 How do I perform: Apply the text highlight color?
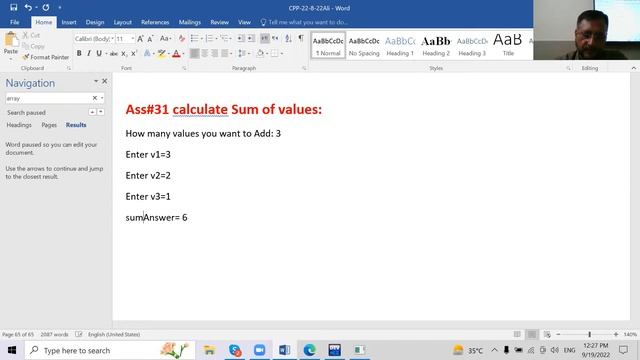pyautogui.click(x=161, y=53)
